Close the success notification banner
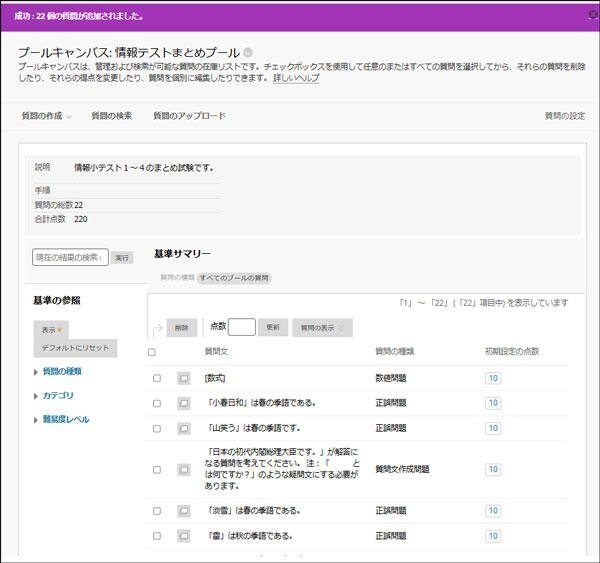This screenshot has width=600, height=563. click(x=594, y=15)
